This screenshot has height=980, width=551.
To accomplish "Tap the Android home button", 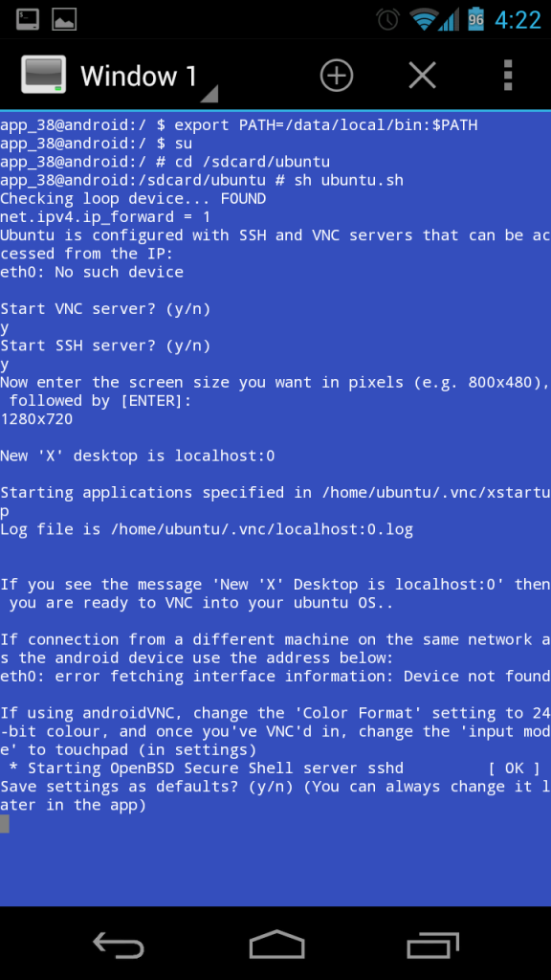I will [x=276, y=944].
